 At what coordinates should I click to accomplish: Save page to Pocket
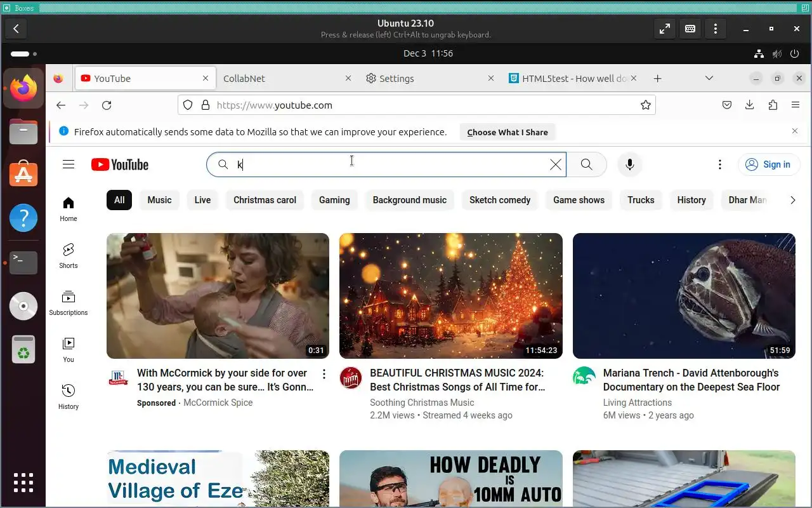(x=727, y=105)
